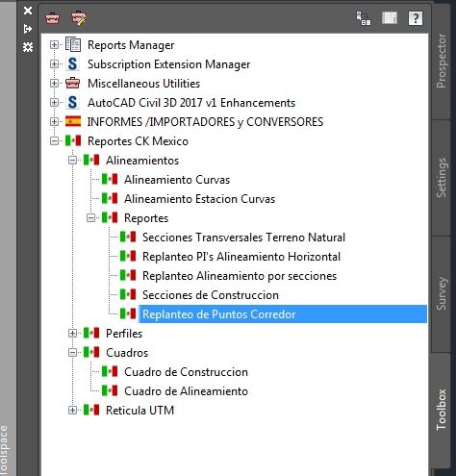Click the Spanish flag icon beside INFORMES
The height and width of the screenshot is (476, 456).
73,122
